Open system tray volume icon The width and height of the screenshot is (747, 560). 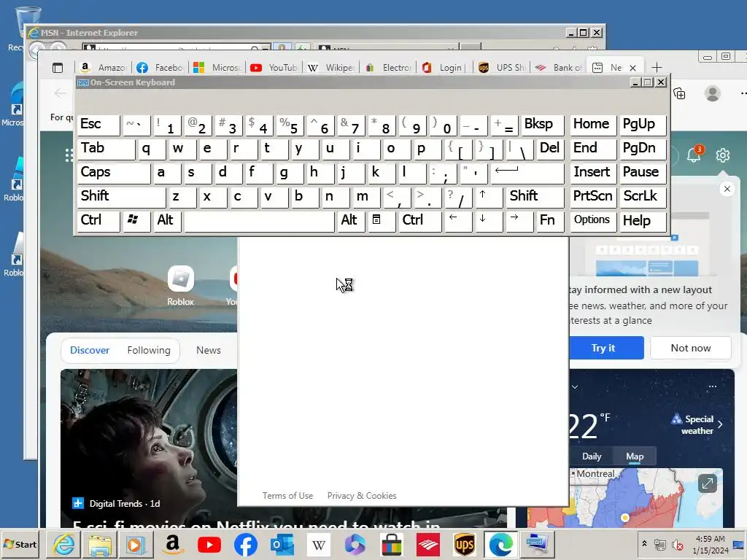point(677,544)
